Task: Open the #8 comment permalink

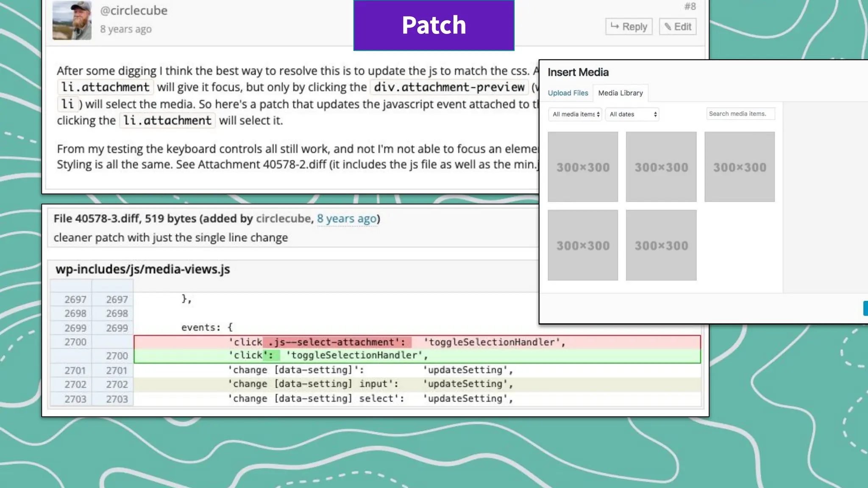Action: [x=690, y=6]
